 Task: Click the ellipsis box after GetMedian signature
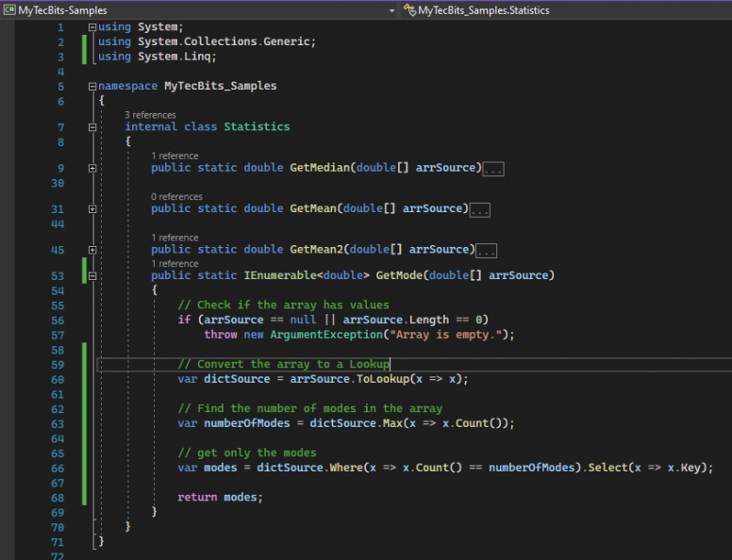pyautogui.click(x=493, y=169)
